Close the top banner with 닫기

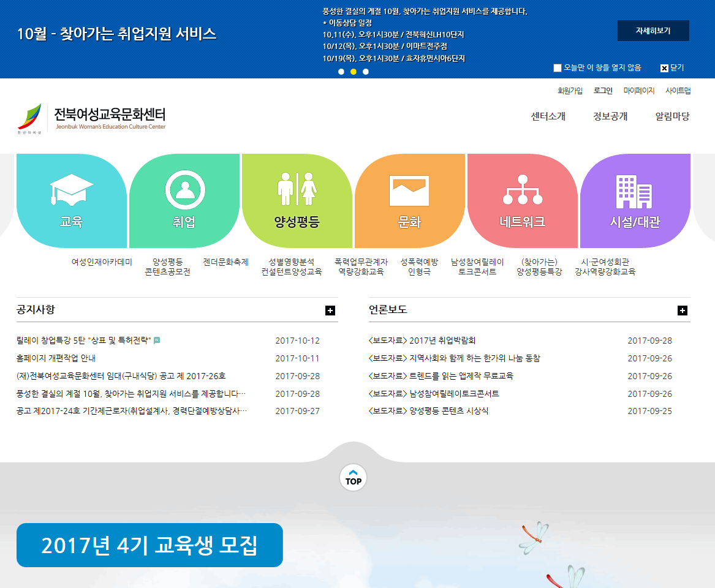(672, 68)
